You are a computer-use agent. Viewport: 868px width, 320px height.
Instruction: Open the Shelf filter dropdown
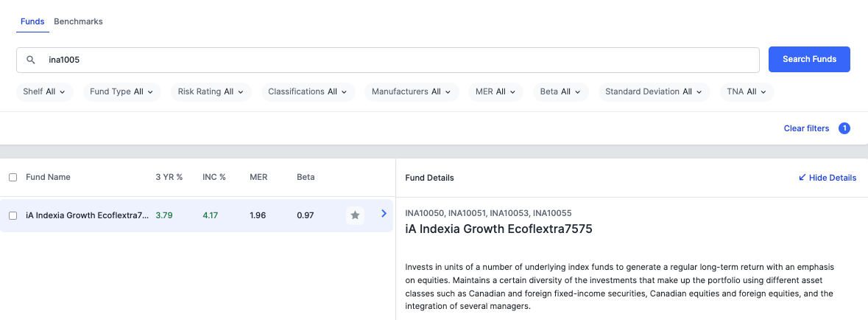pos(44,92)
